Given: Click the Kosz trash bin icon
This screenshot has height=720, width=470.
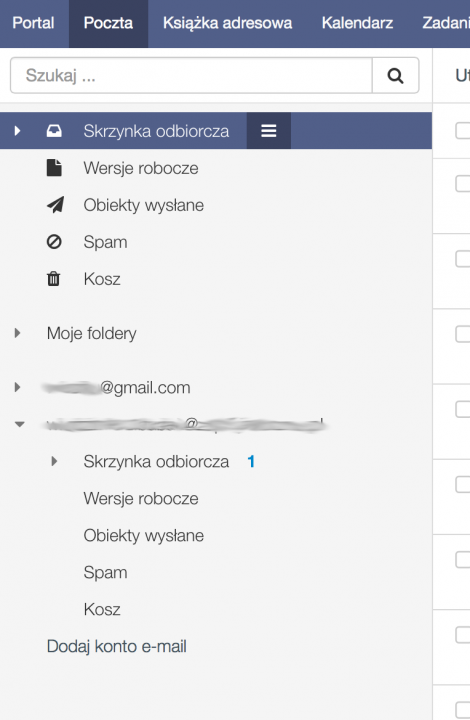Looking at the screenshot, I should 54,279.
